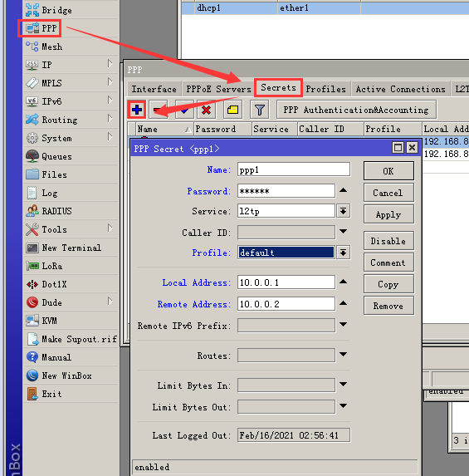Click the yellow comment note icon
Screen dimensions: 469x476
click(x=232, y=110)
